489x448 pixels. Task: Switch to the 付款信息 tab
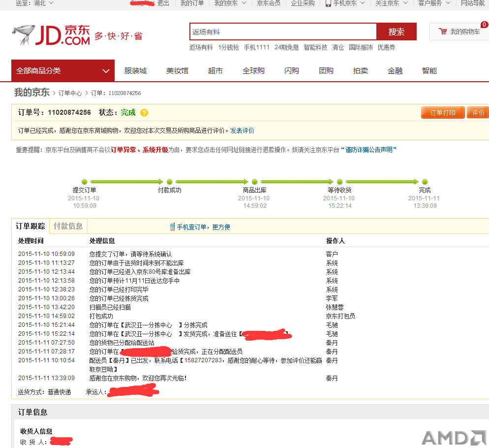pyautogui.click(x=68, y=226)
